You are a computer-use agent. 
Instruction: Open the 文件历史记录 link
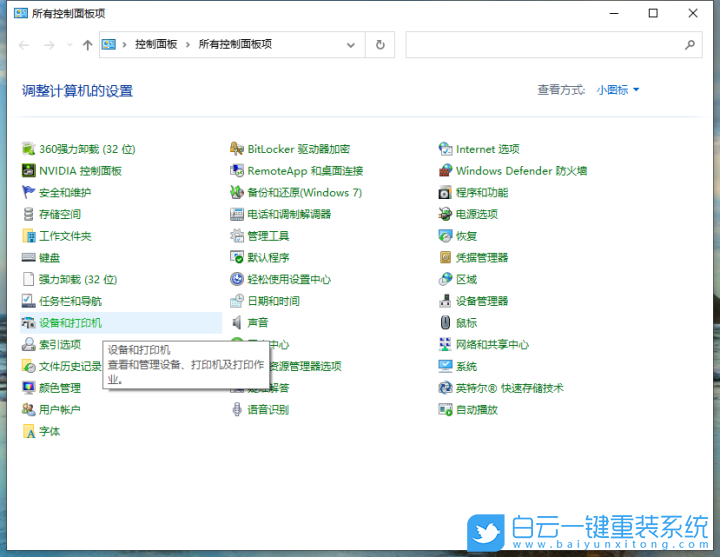[70, 366]
